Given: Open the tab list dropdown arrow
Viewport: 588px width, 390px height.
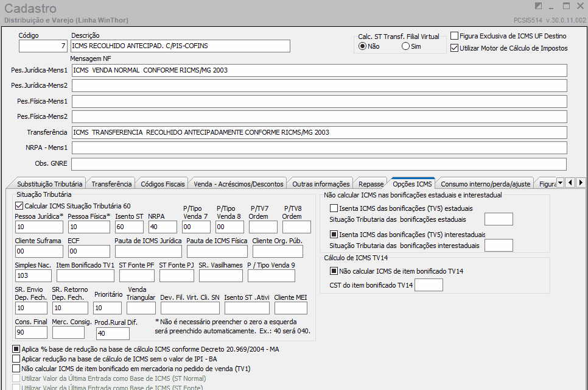Looking at the screenshot, I should [x=560, y=183].
